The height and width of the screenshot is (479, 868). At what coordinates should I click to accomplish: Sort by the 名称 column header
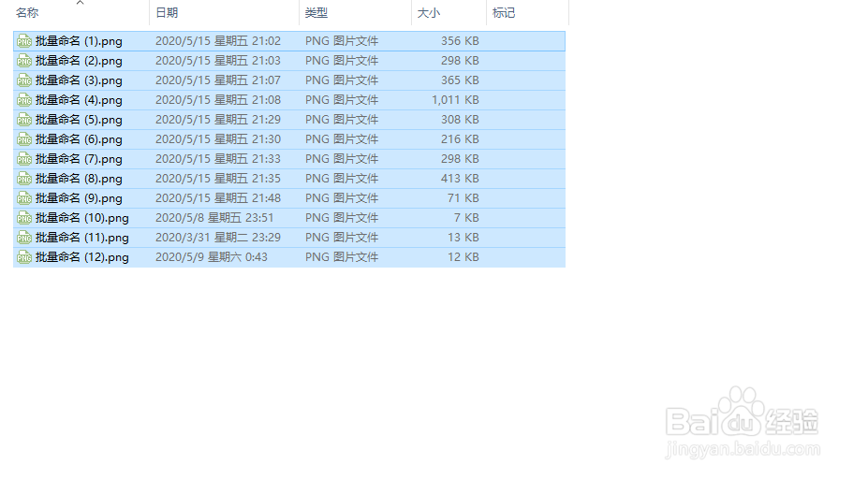pyautogui.click(x=27, y=12)
